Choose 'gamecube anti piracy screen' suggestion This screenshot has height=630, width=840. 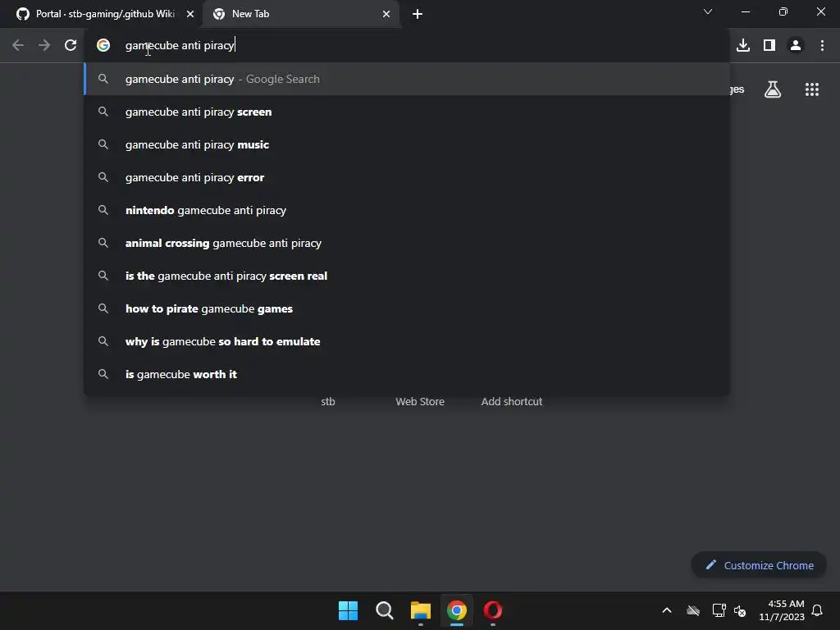click(x=407, y=112)
